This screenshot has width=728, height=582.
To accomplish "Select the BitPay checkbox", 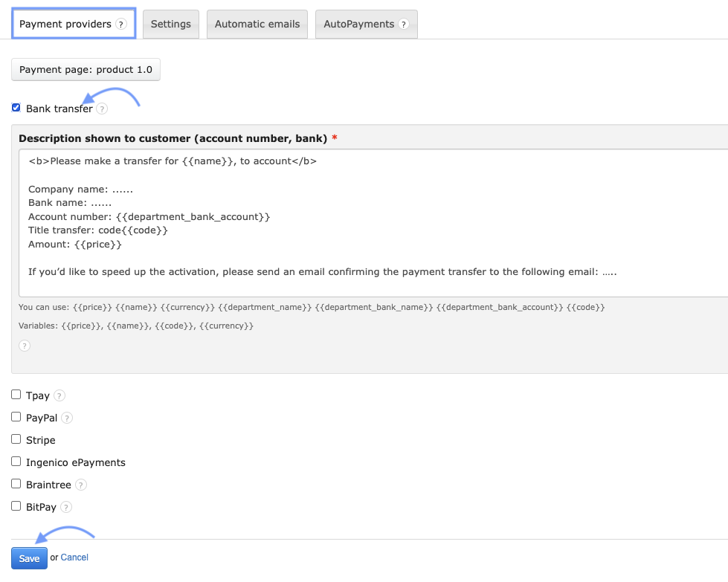I will tap(16, 506).
